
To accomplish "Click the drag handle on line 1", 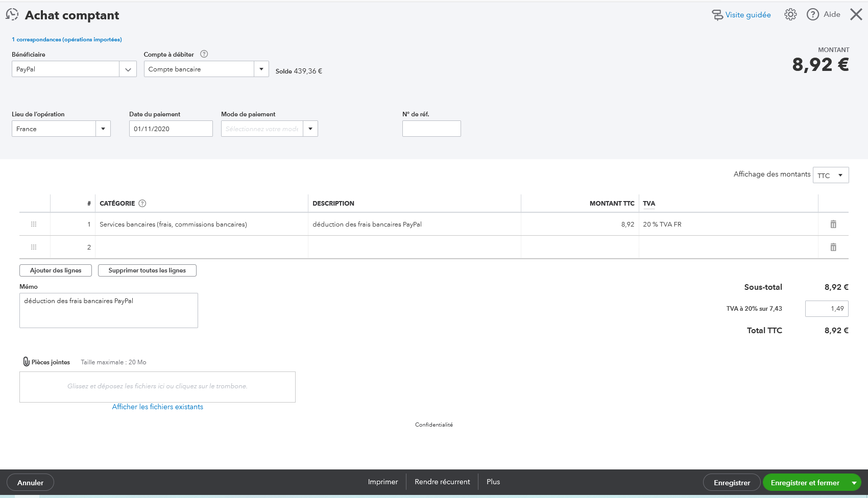I will pyautogui.click(x=34, y=224).
